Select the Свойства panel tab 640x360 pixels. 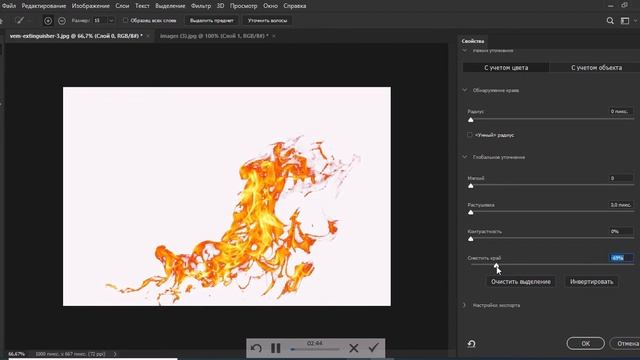point(473,41)
